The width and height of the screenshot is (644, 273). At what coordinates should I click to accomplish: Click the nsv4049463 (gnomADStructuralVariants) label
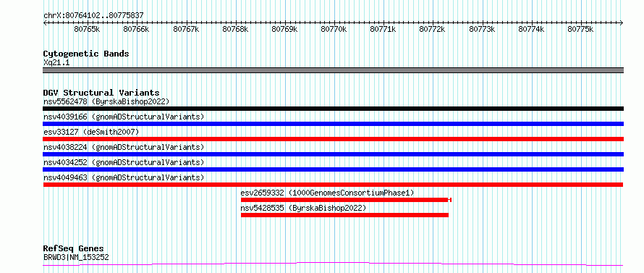tap(124, 177)
